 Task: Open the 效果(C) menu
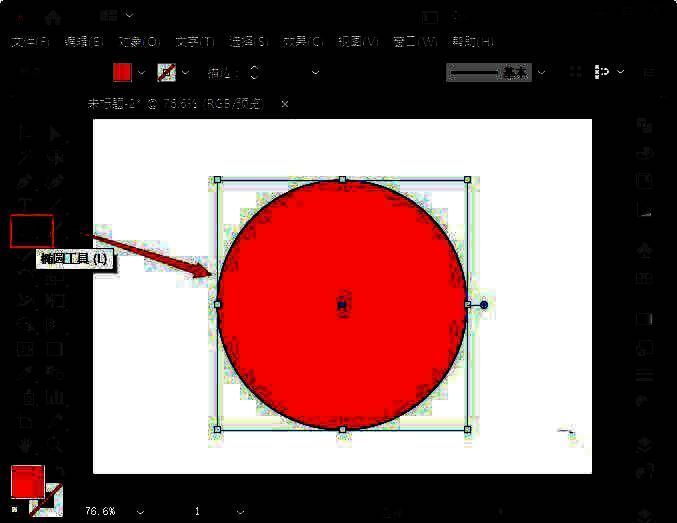(x=303, y=42)
